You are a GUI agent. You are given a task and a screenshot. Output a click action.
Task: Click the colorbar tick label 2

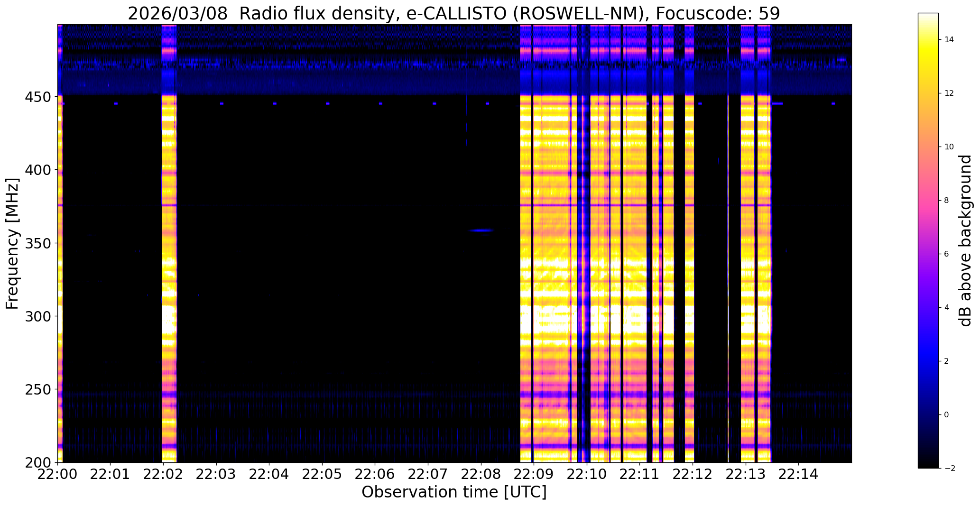947,361
